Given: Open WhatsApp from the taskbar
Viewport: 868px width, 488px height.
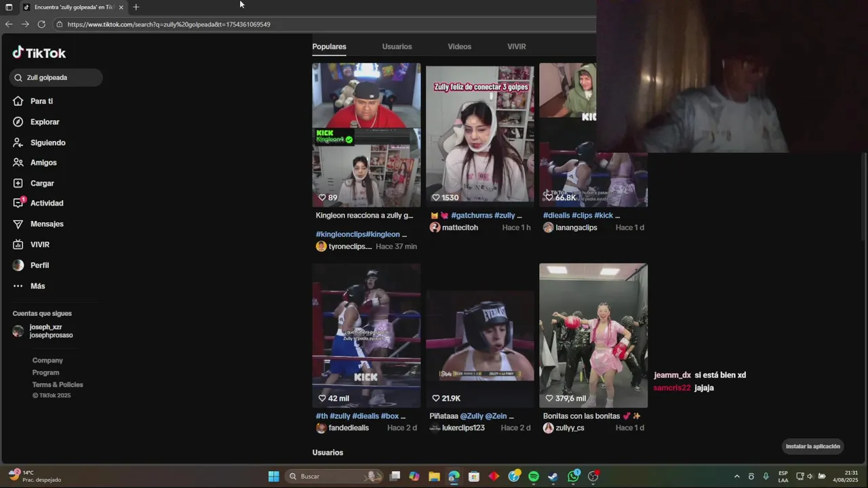Looking at the screenshot, I should pos(574,476).
